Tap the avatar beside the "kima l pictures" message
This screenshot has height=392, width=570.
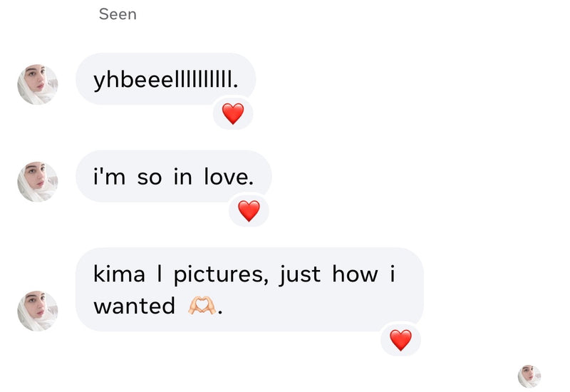point(37,310)
